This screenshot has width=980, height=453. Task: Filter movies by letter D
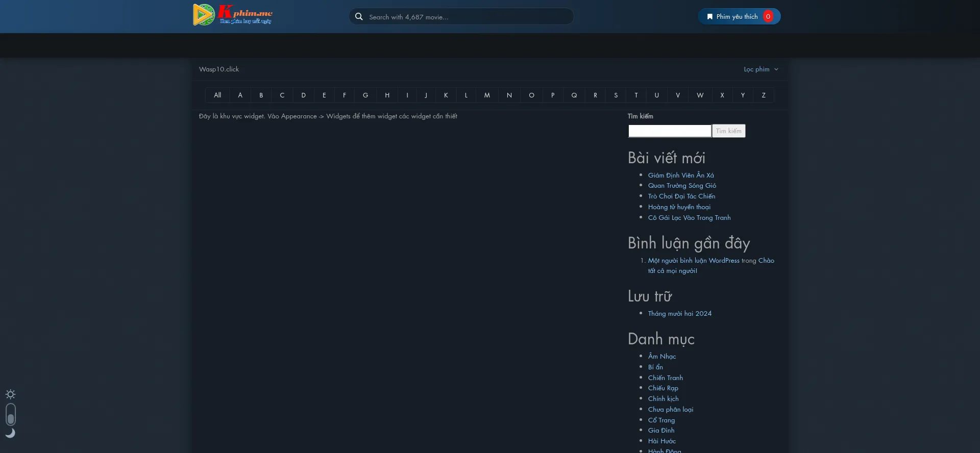point(303,95)
